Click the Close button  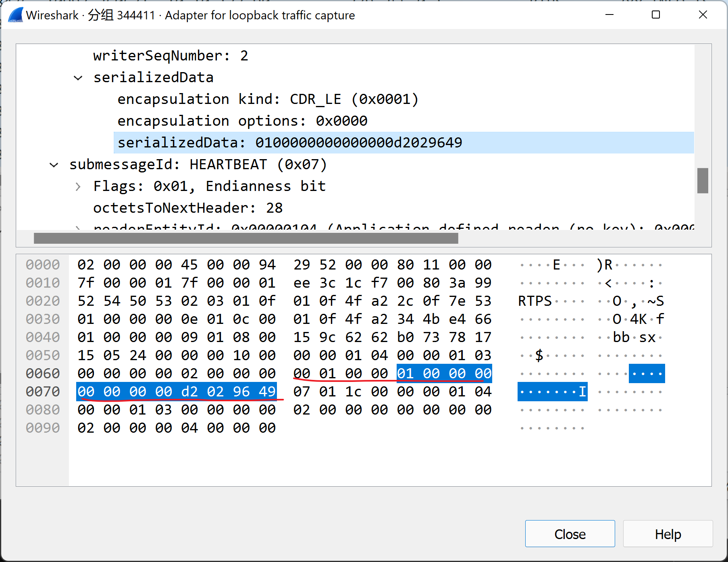570,533
